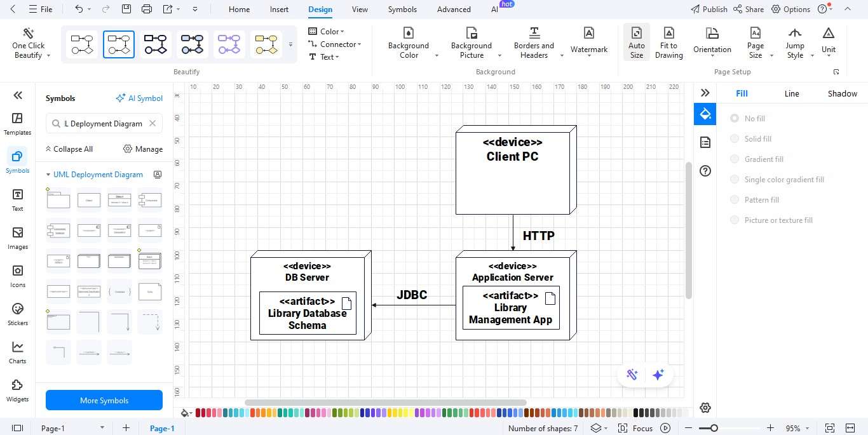
Task: Click the More Symbols button
Action: tap(104, 400)
